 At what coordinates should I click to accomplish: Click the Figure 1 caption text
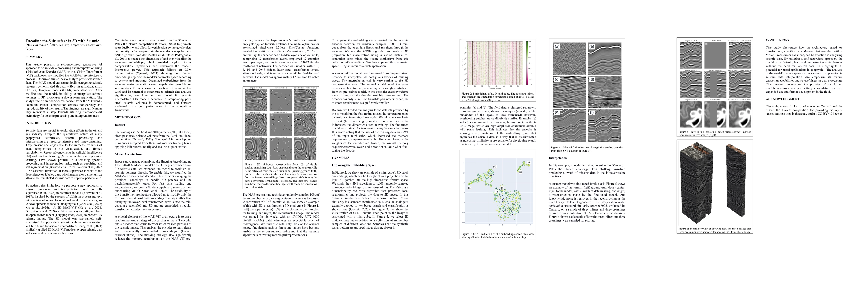pyautogui.click(x=281, y=176)
